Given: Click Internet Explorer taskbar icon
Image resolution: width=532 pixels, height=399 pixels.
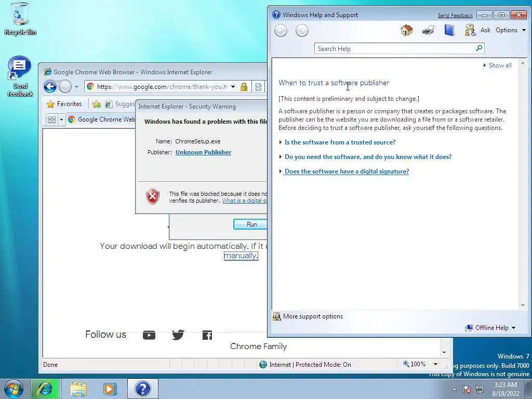Looking at the screenshot, I should tap(45, 389).
